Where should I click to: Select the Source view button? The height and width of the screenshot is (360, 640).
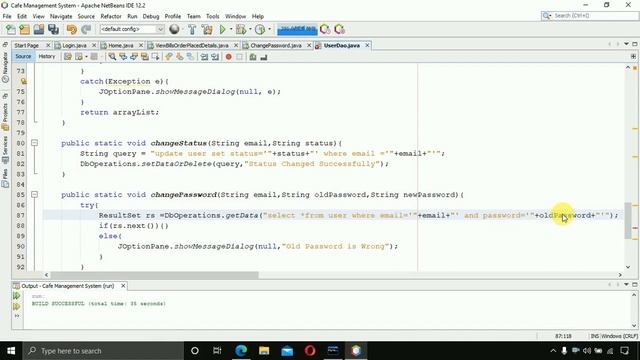[23, 56]
